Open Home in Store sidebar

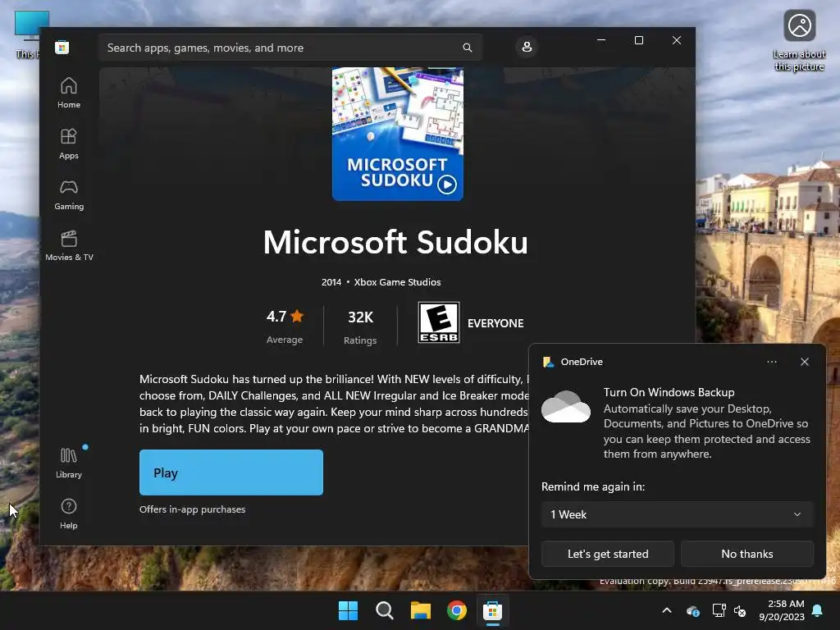pos(69,94)
